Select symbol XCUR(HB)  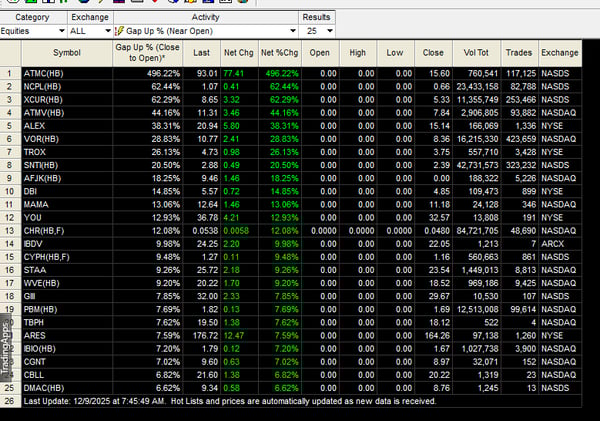coord(43,100)
